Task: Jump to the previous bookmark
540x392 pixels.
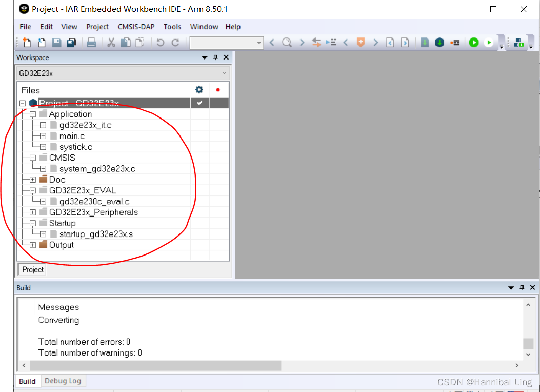Action: (x=346, y=43)
